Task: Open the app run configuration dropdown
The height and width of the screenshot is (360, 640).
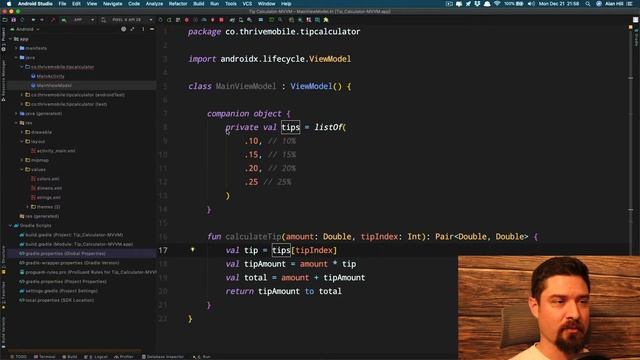Action: (83, 20)
